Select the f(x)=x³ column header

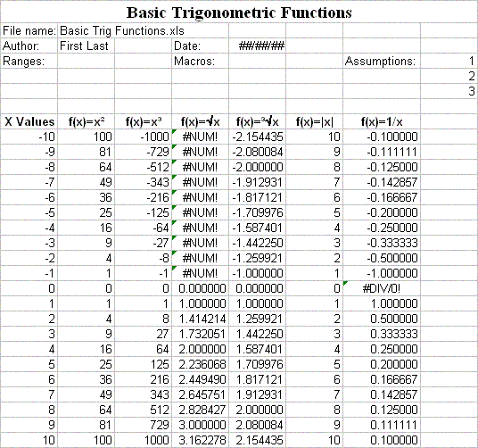click(144, 121)
